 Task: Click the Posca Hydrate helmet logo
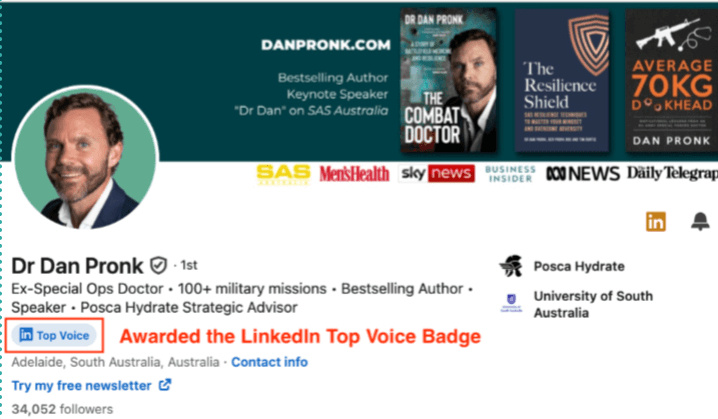pos(512,267)
